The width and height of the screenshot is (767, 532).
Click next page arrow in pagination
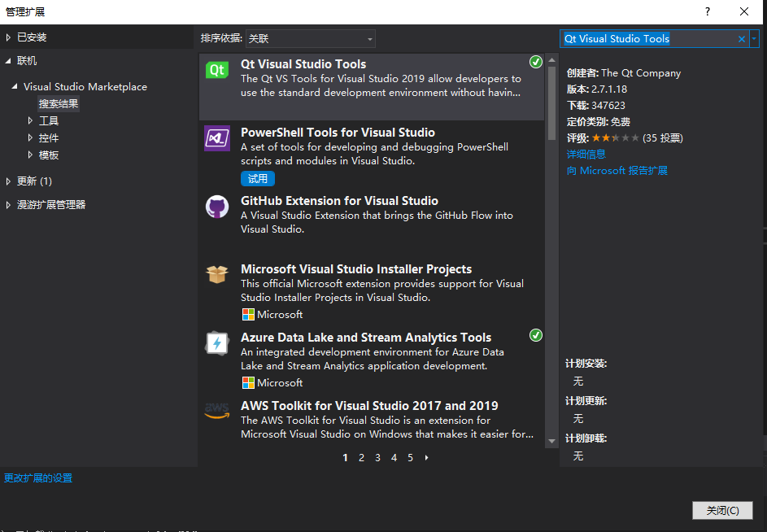[426, 458]
